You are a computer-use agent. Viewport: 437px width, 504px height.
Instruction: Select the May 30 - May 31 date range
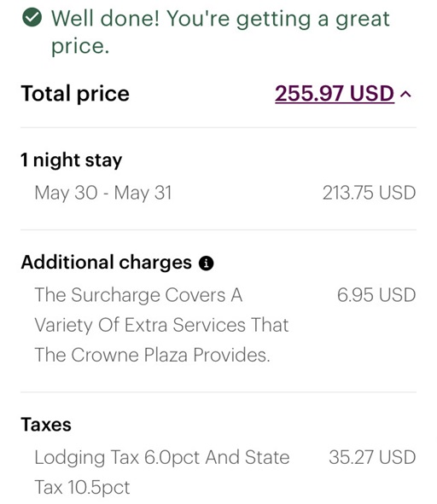(103, 193)
